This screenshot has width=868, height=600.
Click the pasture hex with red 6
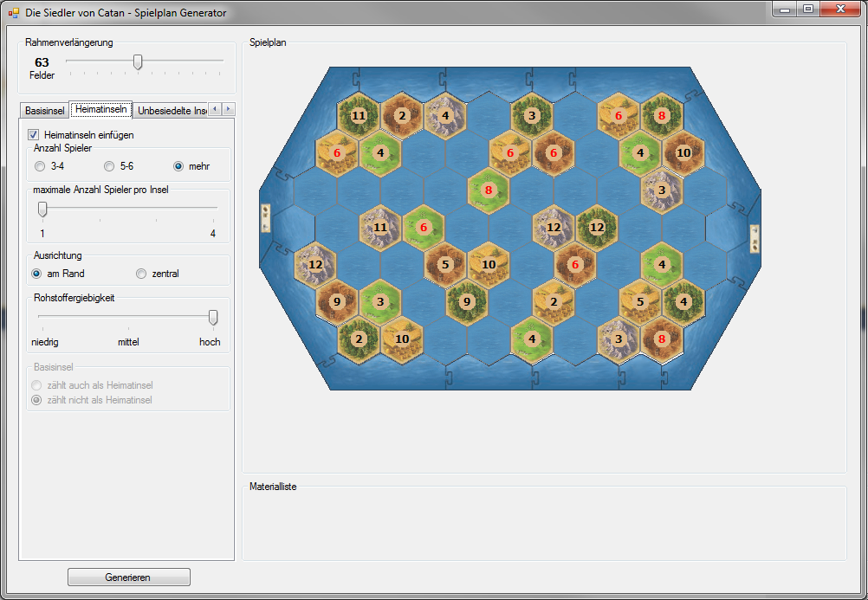coord(424,227)
